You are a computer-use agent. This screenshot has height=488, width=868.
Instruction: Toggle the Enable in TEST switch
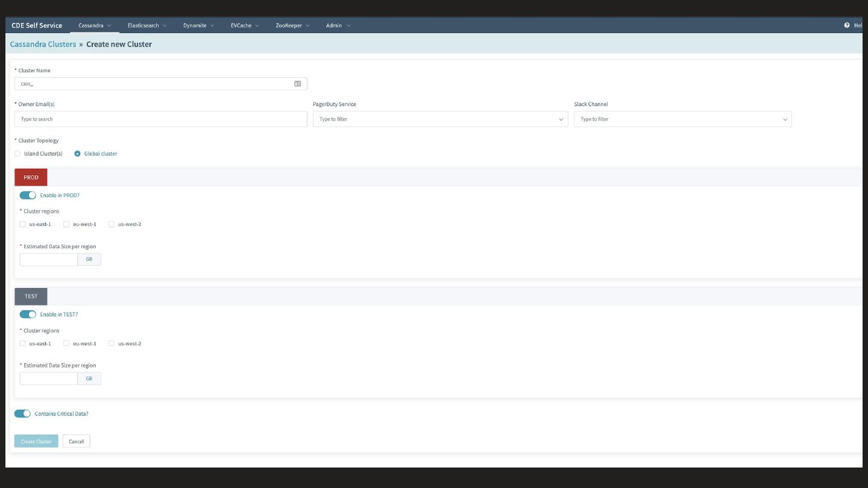[x=28, y=314]
